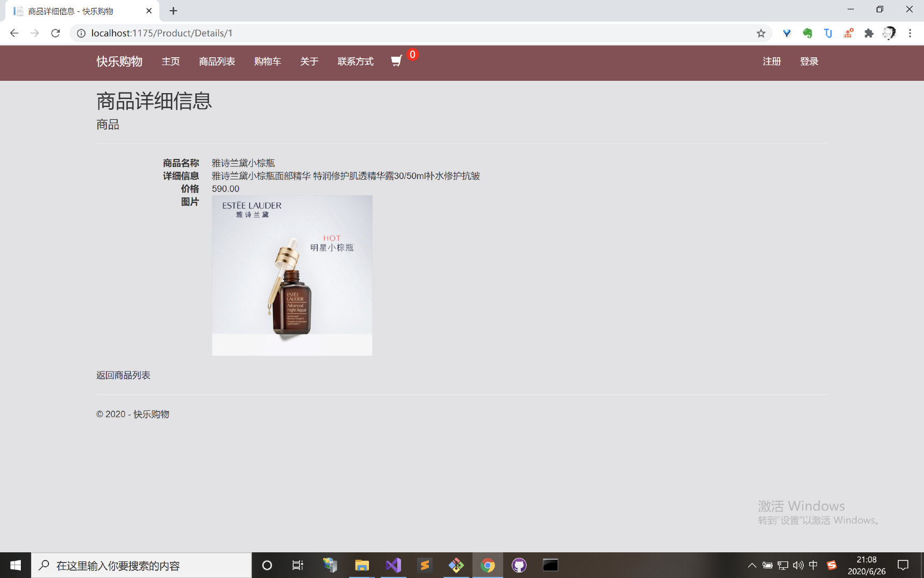Click the 快乐购物 brand link

point(119,62)
